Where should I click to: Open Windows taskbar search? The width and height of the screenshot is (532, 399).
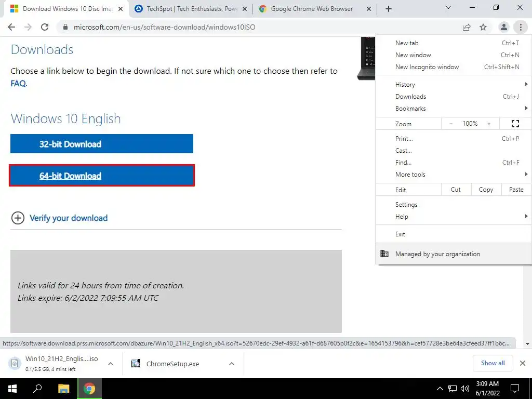click(37, 389)
